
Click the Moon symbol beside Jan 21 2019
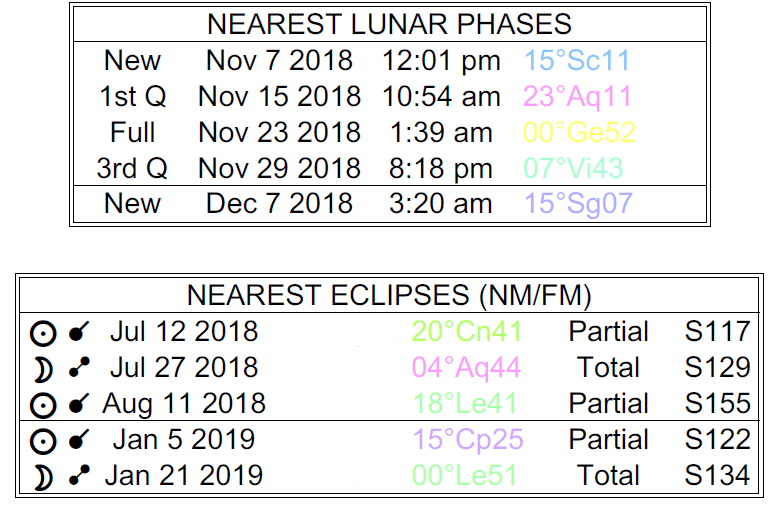tap(43, 476)
